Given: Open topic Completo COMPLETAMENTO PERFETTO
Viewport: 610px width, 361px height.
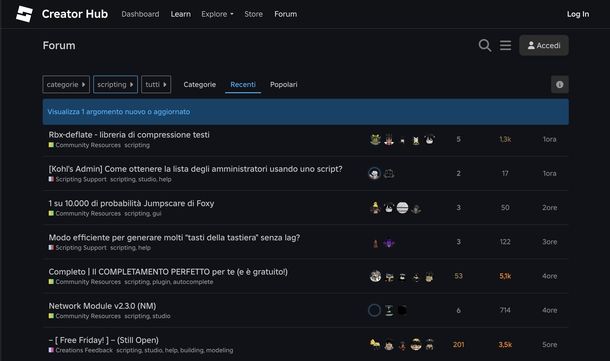Looking at the screenshot, I should (168, 272).
